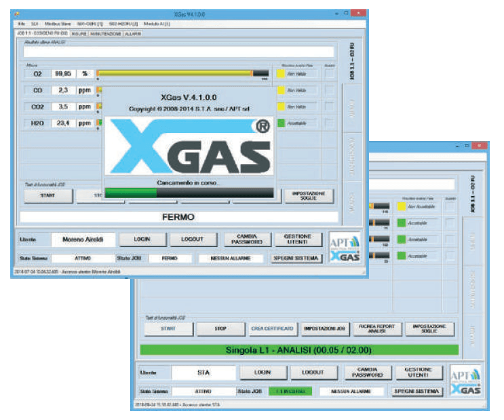504x420 pixels.
Task: Switch to the MISURE tab
Action: click(x=79, y=34)
